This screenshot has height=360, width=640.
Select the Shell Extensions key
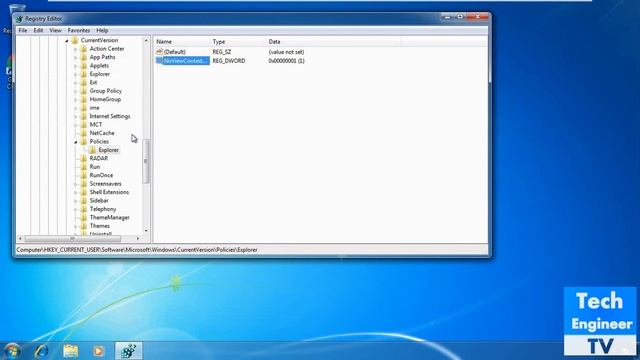[109, 192]
